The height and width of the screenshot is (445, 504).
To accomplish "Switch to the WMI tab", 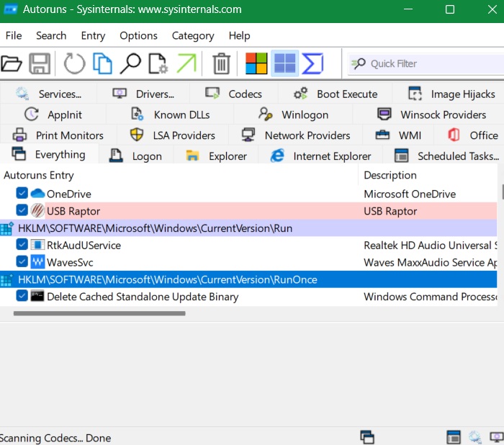I will [398, 135].
